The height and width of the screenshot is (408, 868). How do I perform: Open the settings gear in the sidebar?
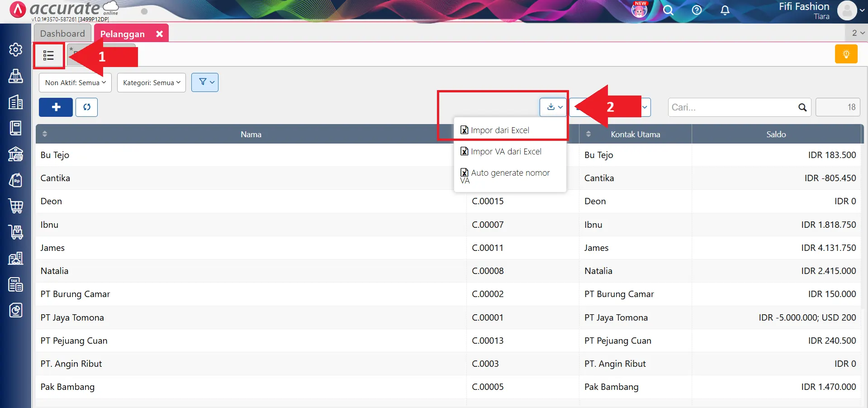coord(16,49)
